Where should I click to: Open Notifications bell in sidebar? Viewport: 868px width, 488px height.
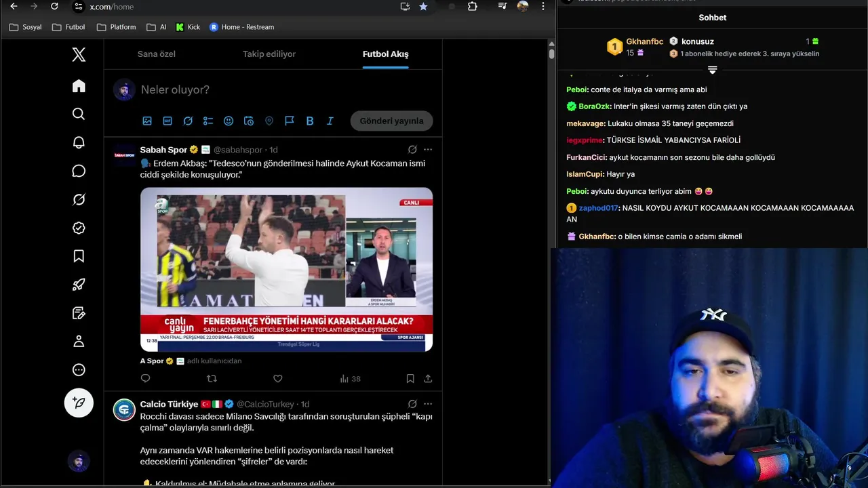coord(79,142)
